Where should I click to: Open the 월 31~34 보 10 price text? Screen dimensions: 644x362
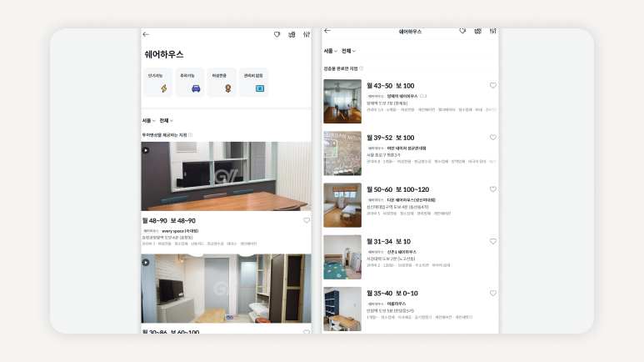point(388,241)
